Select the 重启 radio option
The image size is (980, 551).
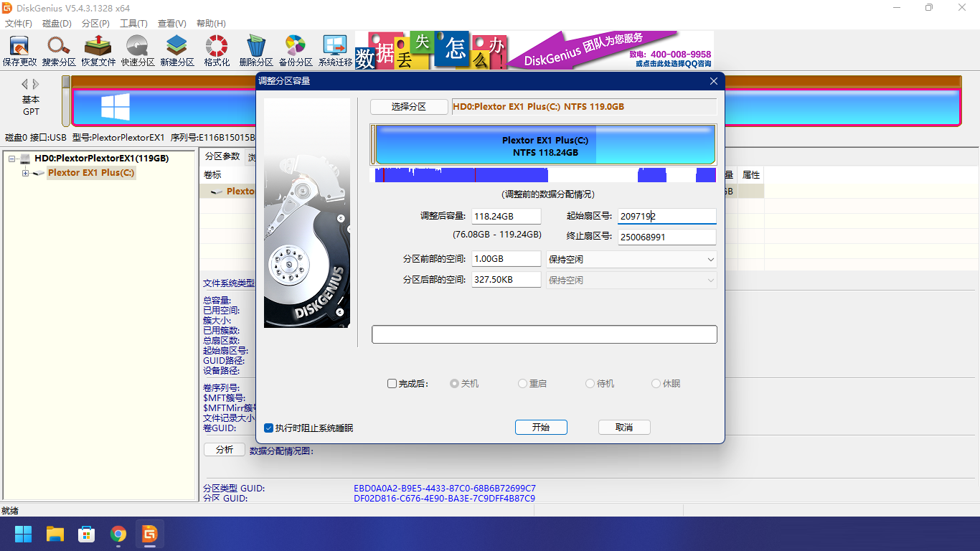point(522,384)
